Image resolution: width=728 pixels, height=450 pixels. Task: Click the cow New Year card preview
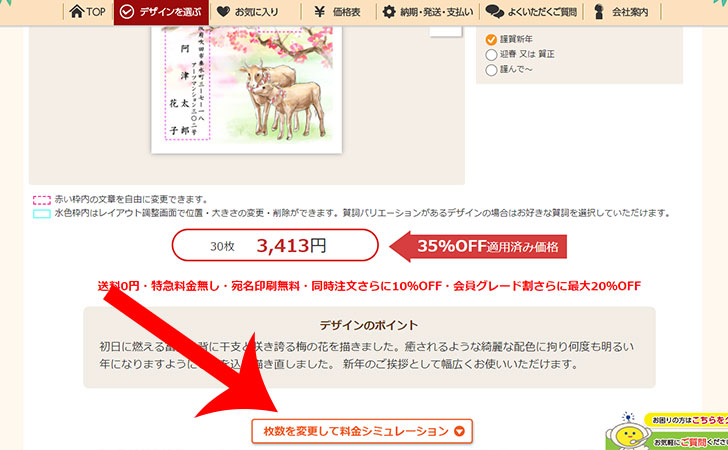tap(247, 90)
